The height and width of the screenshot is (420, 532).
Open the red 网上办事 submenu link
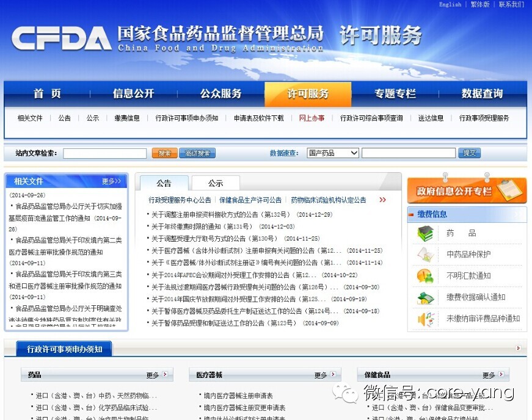coord(312,118)
